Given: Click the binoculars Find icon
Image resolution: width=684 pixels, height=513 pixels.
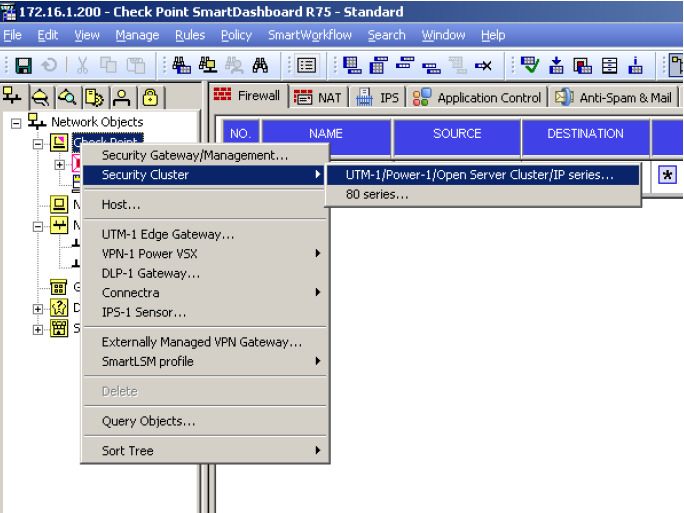Looking at the screenshot, I should click(x=260, y=66).
